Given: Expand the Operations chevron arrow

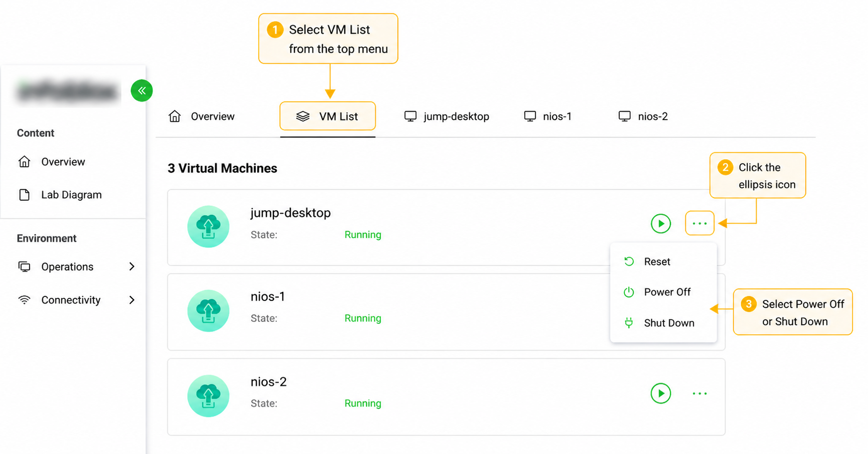Looking at the screenshot, I should coord(132,267).
